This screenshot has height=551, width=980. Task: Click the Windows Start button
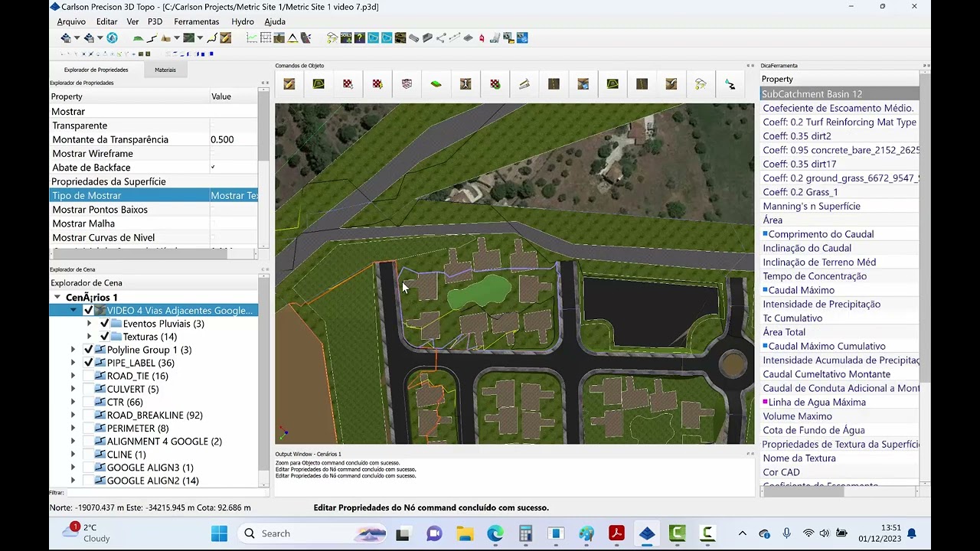[219, 533]
